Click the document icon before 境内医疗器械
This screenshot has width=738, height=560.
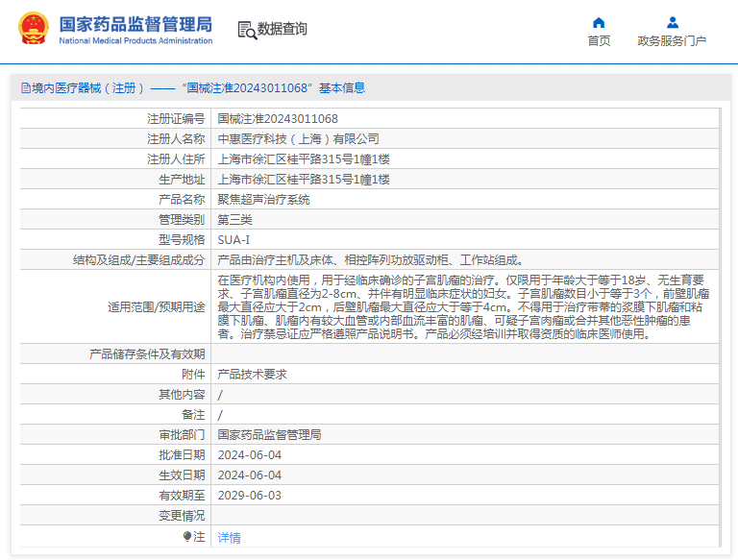click(25, 88)
